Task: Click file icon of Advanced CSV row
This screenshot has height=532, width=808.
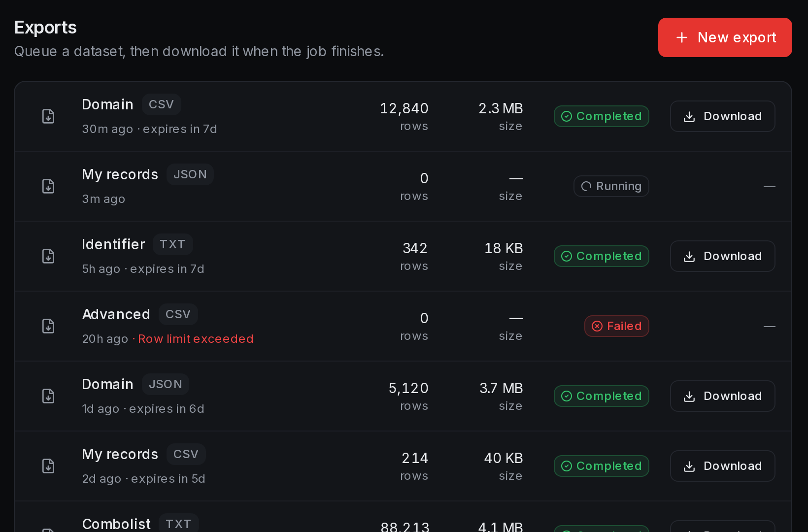Action: [x=48, y=326]
